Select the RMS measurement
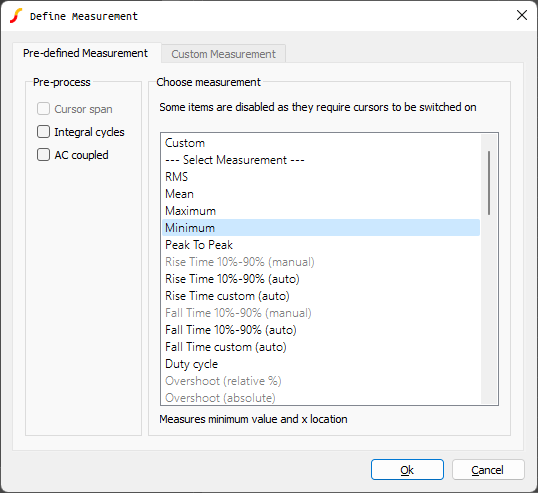Screen dimensions: 538x493 (321, 177)
